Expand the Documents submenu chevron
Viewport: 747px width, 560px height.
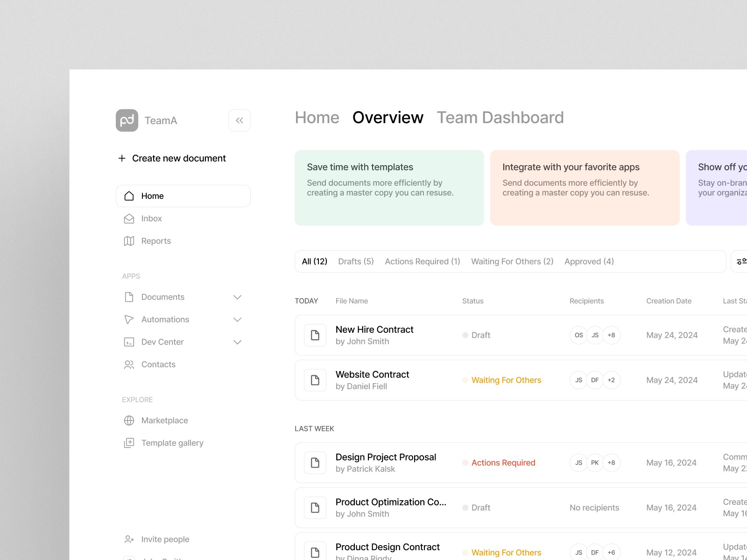click(x=237, y=297)
